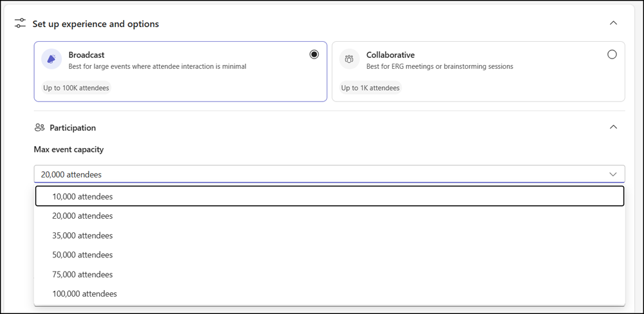Click the Broadcast experience card title
This screenshot has height=314, width=644.
pos(86,55)
